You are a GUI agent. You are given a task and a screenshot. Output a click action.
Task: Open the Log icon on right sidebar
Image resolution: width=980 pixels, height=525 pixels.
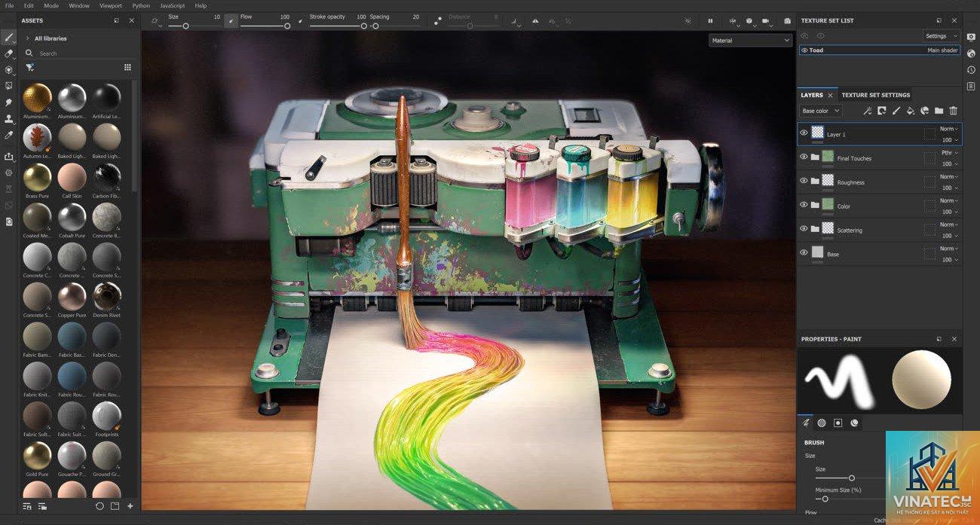point(972,86)
